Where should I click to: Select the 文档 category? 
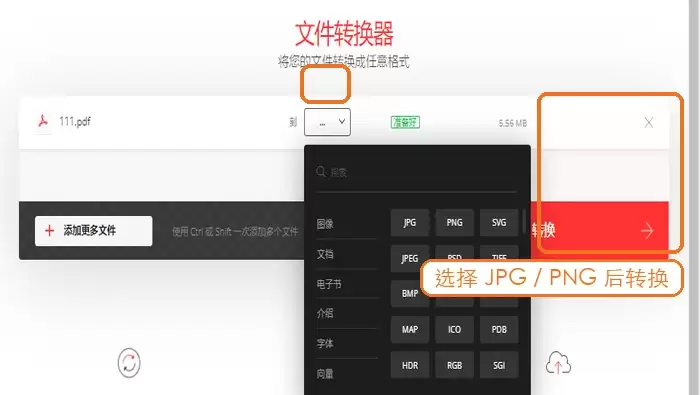pyautogui.click(x=325, y=254)
